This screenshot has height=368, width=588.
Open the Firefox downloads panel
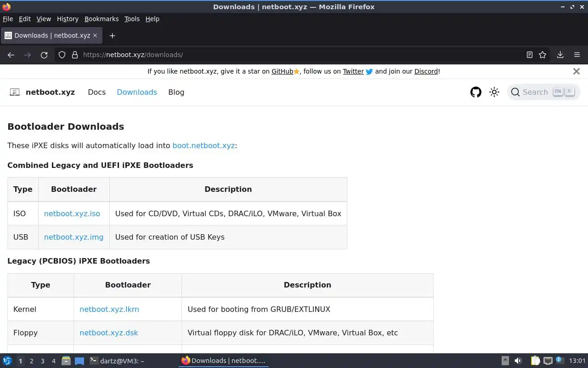click(x=560, y=55)
